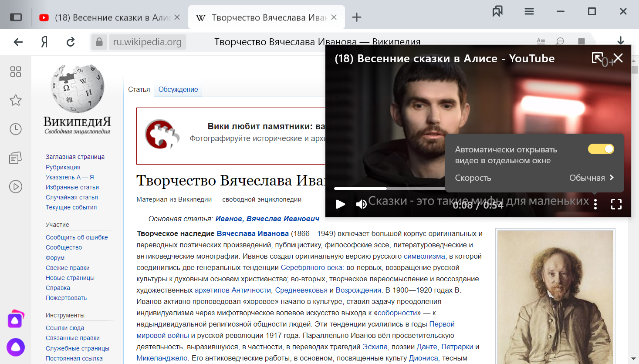Click the Вики любит памятники banner icon
This screenshot has width=639, height=364.
tap(162, 135)
